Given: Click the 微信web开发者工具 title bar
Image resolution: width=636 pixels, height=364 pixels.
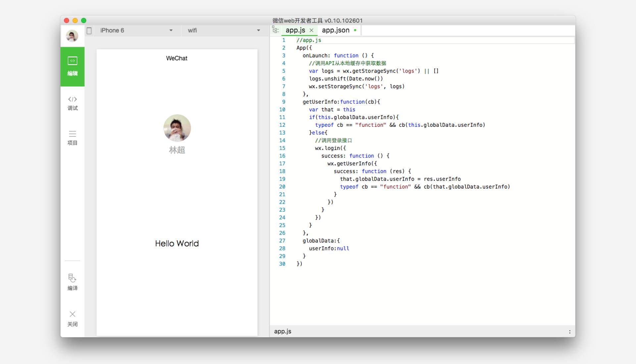Looking at the screenshot, I should point(318,21).
